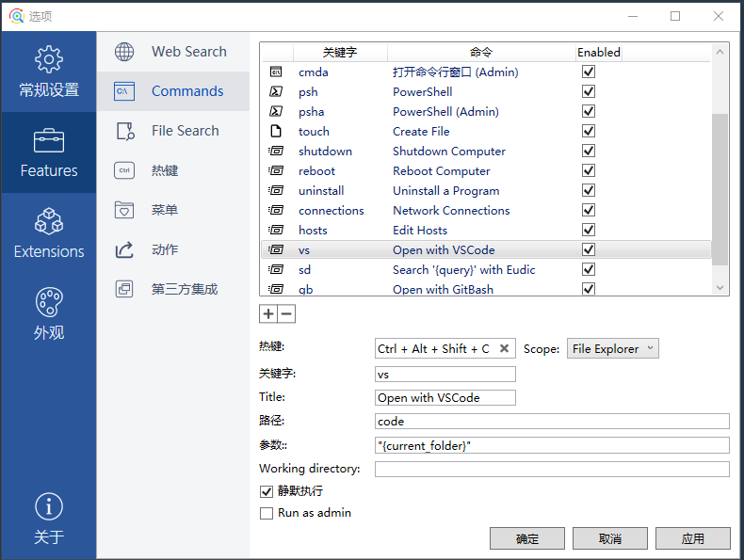Switch to the Web Search tab
744x560 pixels.
(x=188, y=52)
